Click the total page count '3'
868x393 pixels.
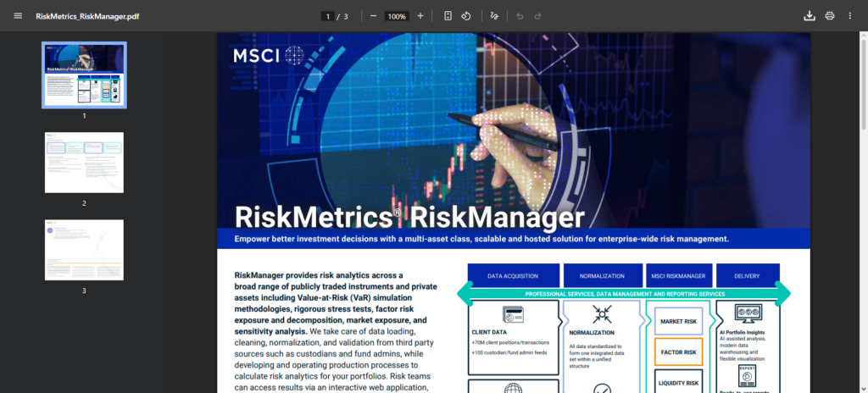point(346,17)
